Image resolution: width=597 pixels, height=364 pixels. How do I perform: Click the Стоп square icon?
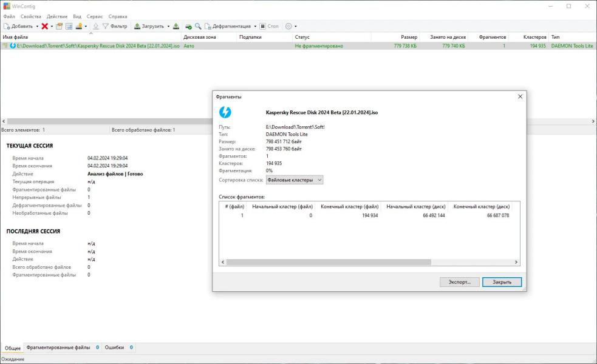263,26
